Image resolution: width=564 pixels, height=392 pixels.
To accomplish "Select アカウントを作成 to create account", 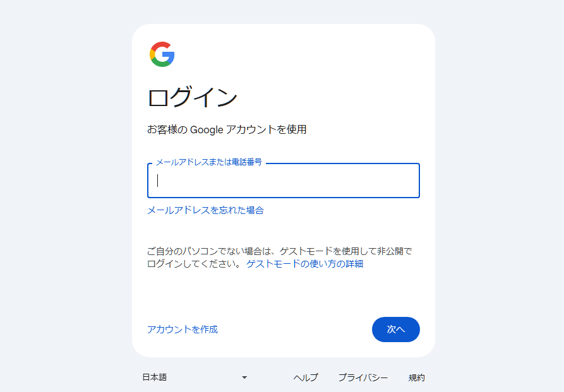I will 183,330.
